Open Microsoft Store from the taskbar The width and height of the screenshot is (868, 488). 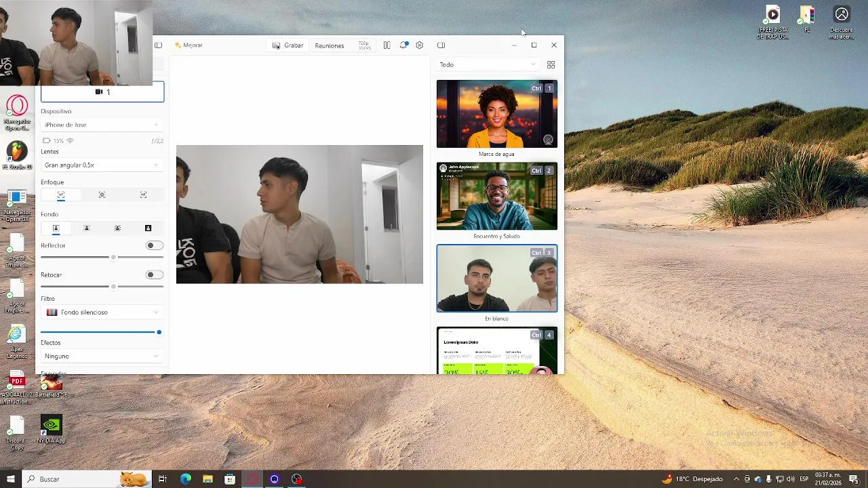click(230, 479)
